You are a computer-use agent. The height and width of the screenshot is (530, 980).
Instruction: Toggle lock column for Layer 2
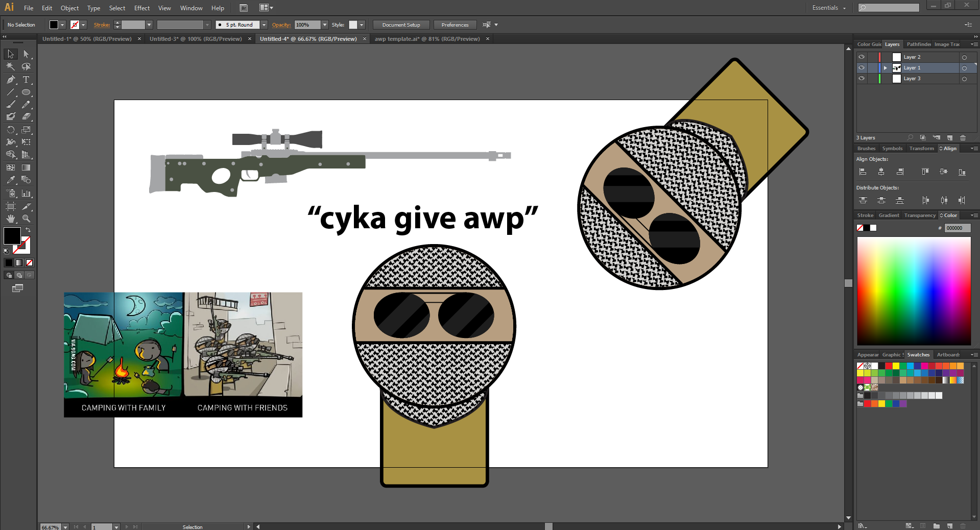coord(873,57)
